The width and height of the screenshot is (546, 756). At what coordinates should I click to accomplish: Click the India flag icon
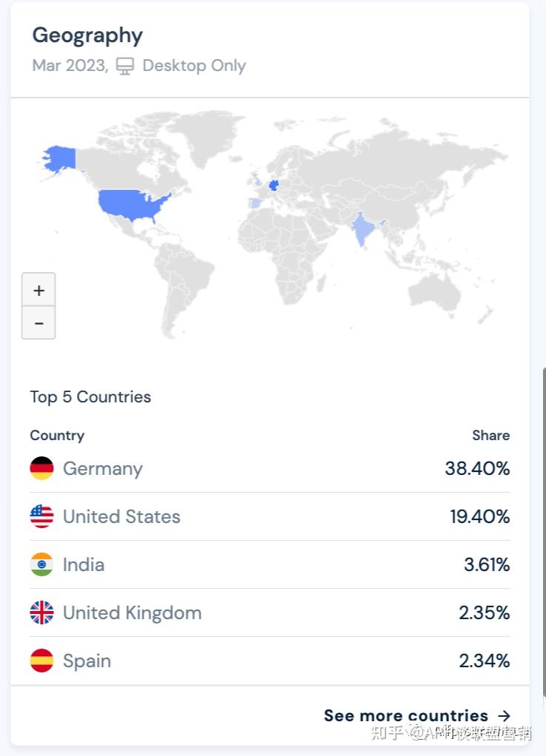[41, 564]
